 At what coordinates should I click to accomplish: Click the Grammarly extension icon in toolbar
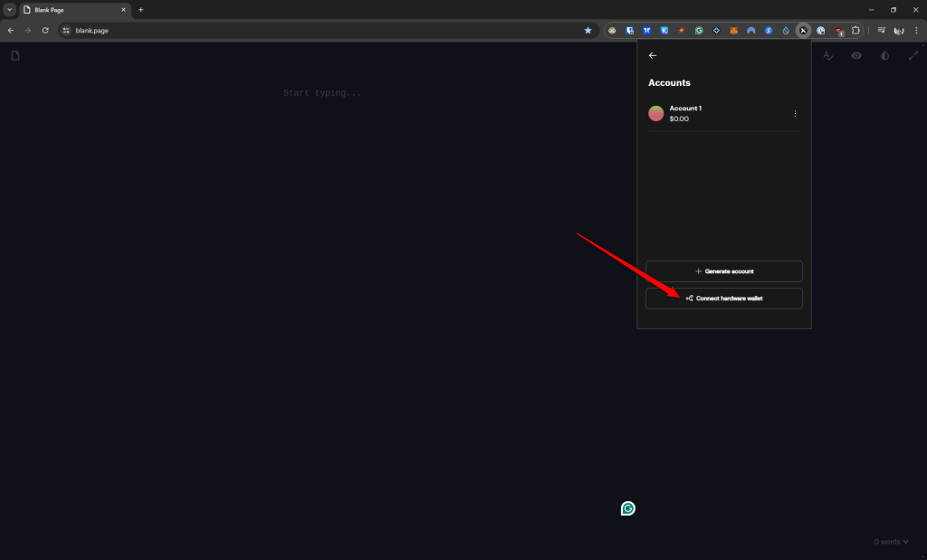coord(699,30)
